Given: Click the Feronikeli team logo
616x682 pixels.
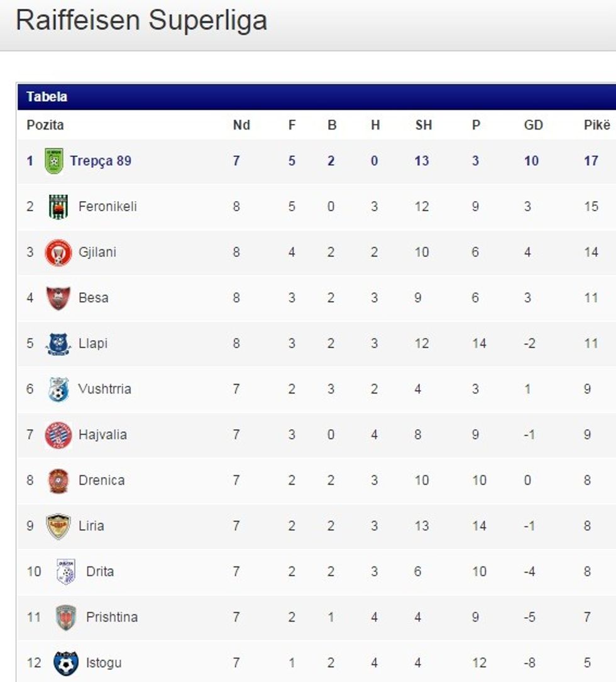Looking at the screenshot, I should point(58,207).
